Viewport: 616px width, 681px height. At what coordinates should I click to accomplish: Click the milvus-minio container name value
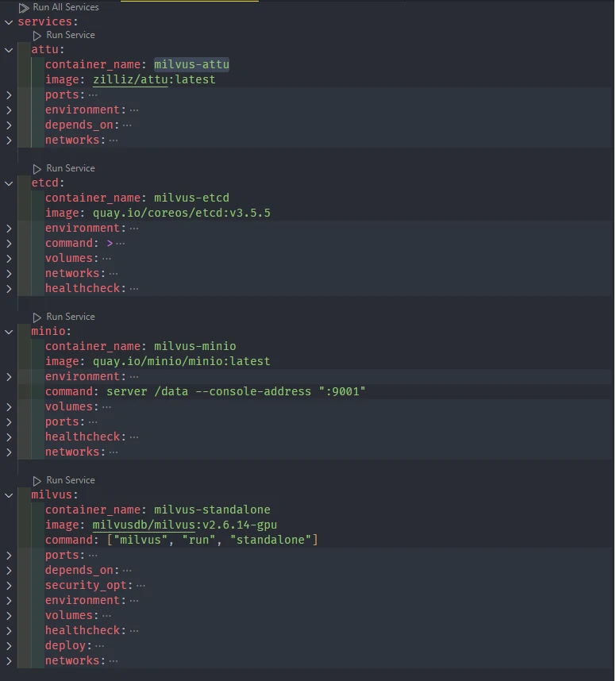[195, 346]
